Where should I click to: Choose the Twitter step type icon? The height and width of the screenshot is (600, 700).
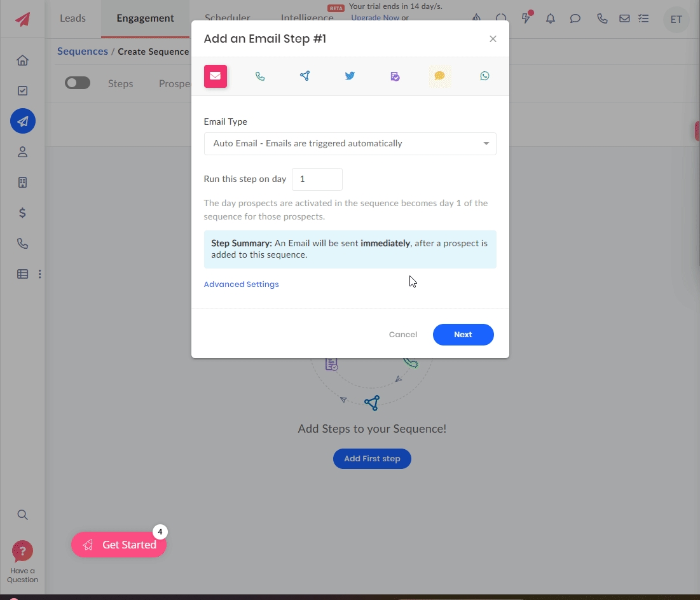tap(350, 76)
